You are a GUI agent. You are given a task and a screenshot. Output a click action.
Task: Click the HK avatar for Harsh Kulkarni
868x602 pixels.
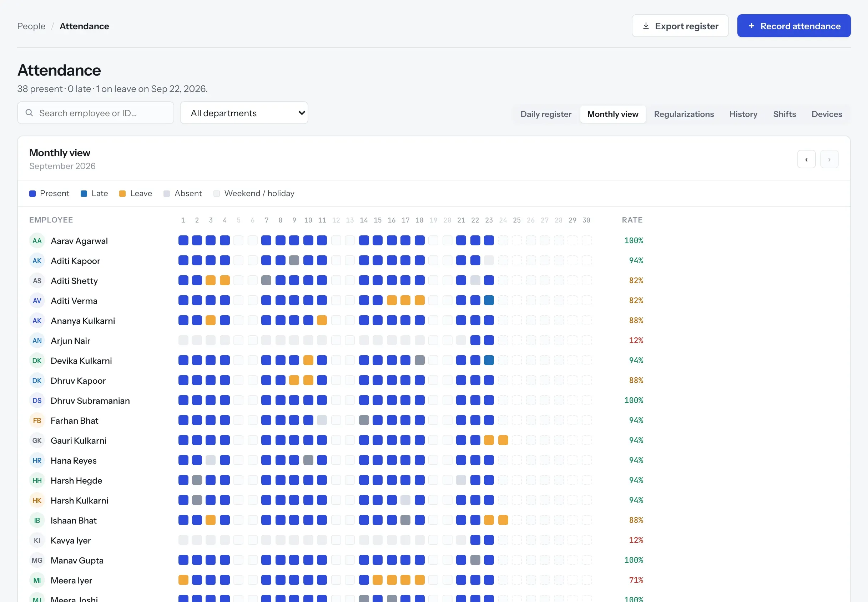(x=37, y=500)
